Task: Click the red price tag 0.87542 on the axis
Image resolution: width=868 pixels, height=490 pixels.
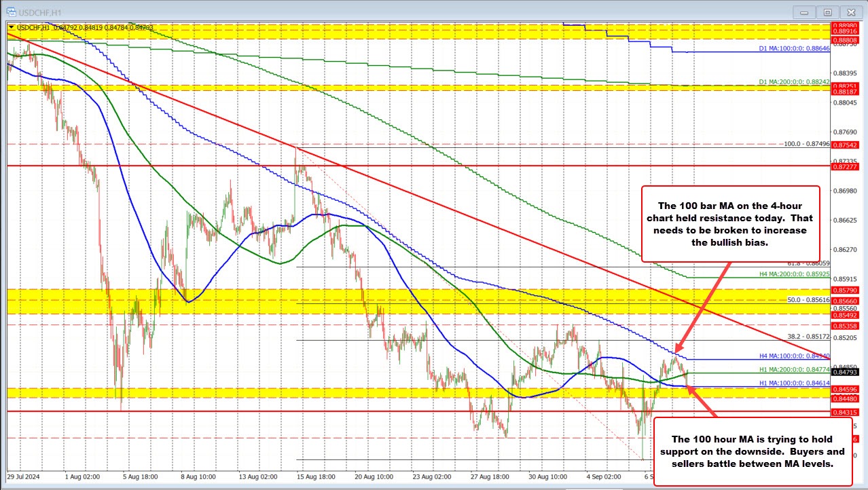Action: [846, 144]
